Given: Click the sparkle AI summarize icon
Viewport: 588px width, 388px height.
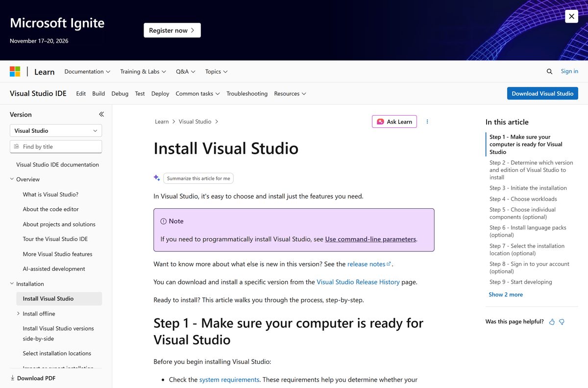Looking at the screenshot, I should coord(157,178).
